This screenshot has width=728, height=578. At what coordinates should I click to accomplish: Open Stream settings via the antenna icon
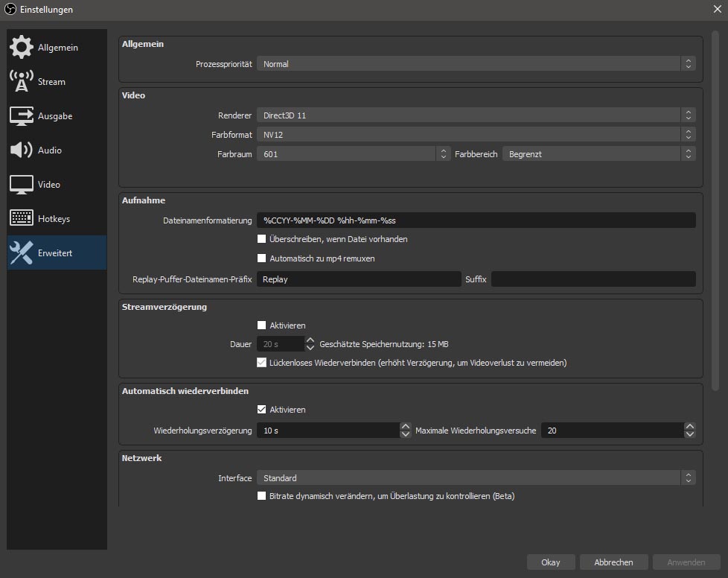tap(22, 81)
